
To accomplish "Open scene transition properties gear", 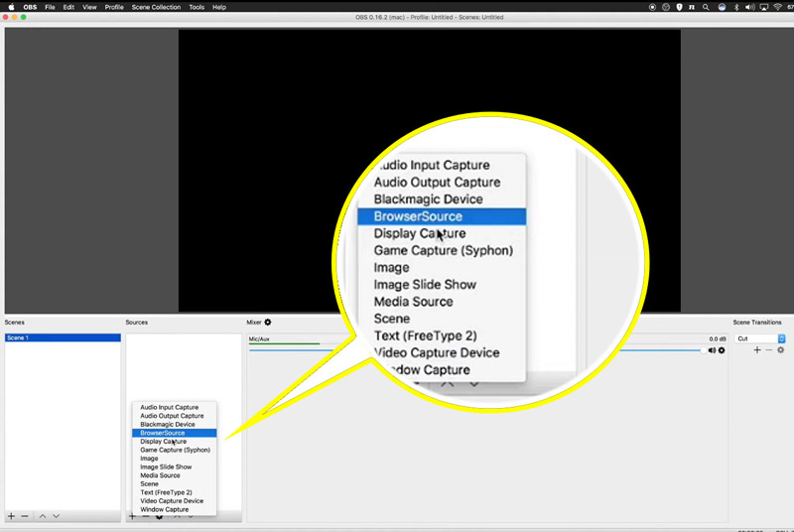I will click(781, 350).
